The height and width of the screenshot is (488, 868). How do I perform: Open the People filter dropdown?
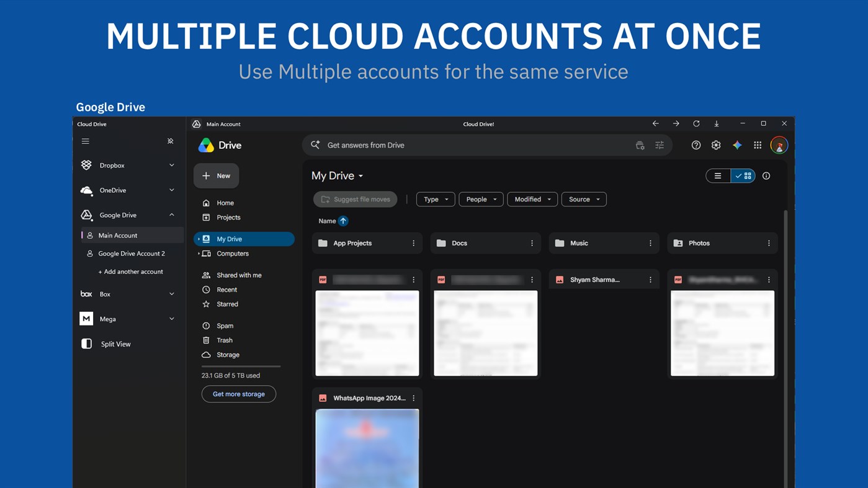coord(481,199)
